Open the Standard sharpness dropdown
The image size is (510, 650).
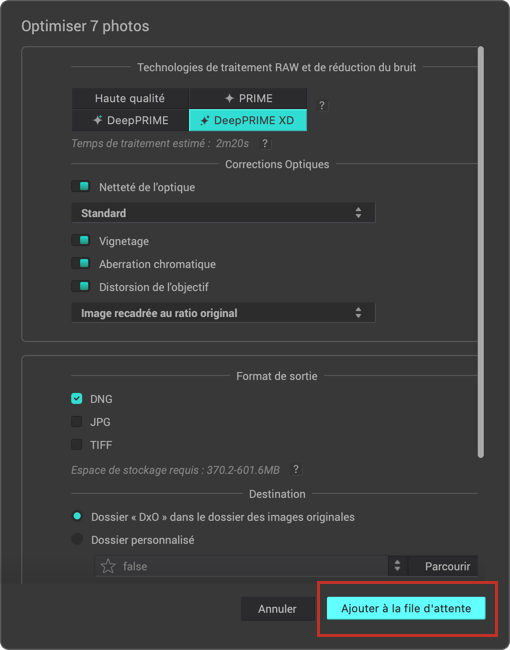[223, 213]
